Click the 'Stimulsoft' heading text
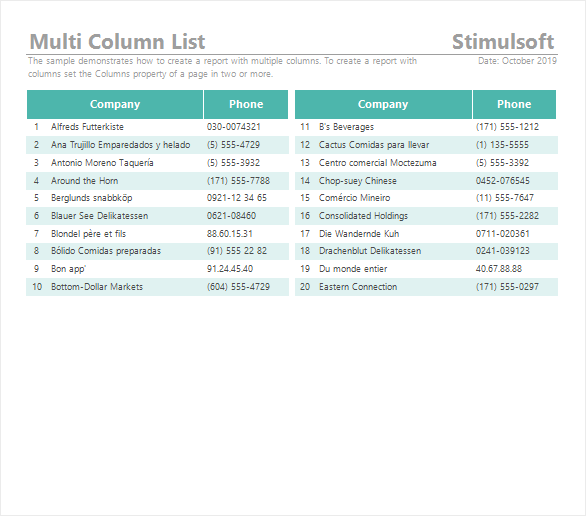Screen dimensions: 586x516 [503, 41]
